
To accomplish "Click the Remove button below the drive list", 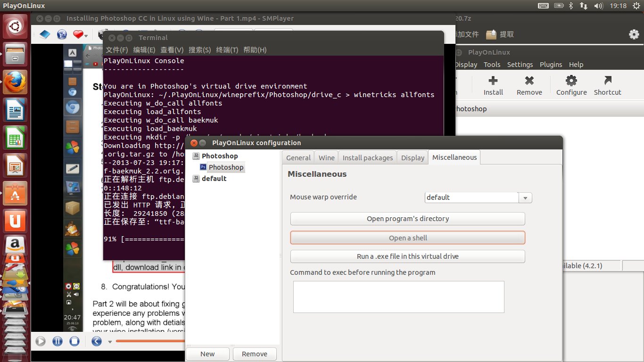I will [x=255, y=354].
